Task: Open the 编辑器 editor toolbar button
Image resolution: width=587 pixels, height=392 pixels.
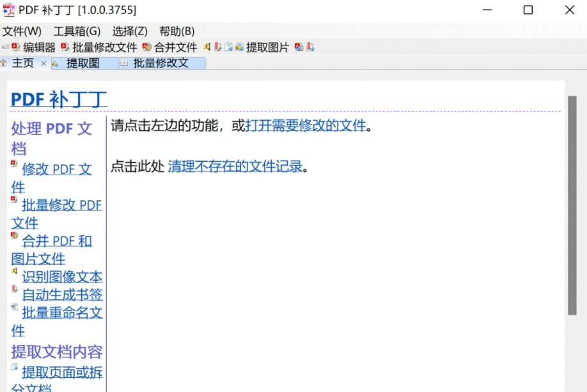Action: (x=34, y=47)
